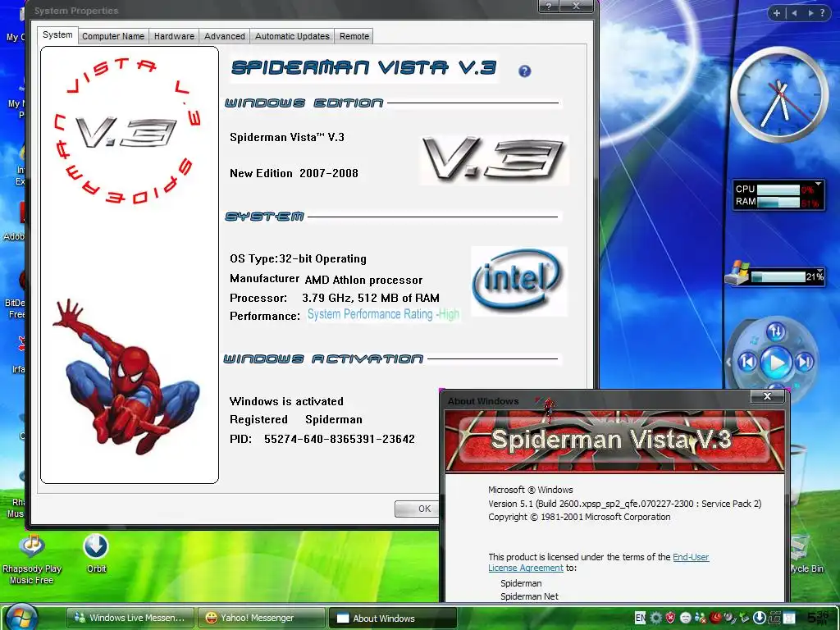
Task: Switch to the Computer Name tab
Action: tap(113, 36)
